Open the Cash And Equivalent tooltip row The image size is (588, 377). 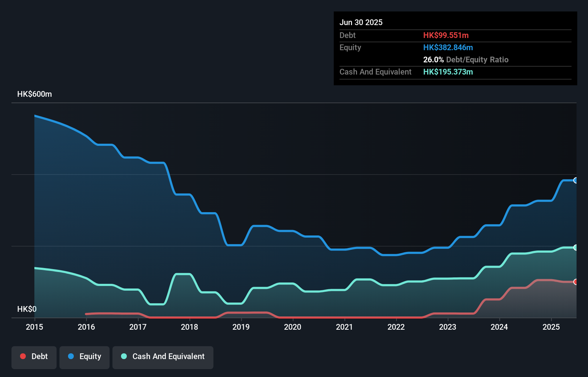(375, 72)
